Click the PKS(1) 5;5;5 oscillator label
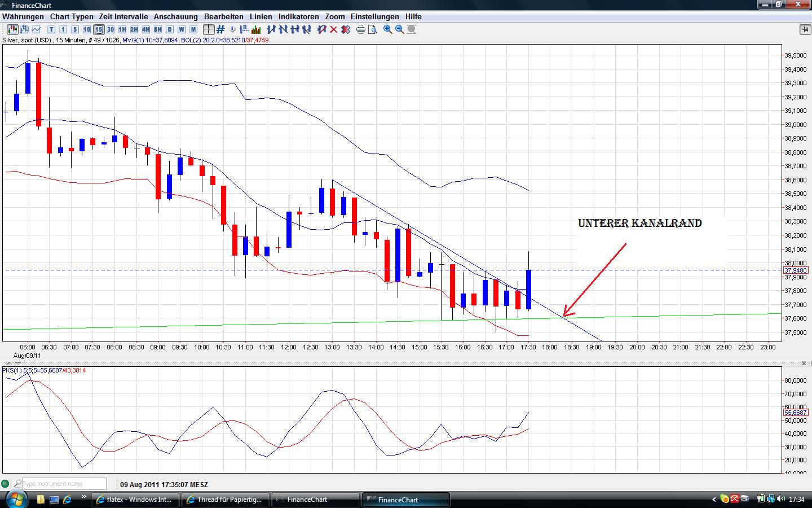This screenshot has height=508, width=812. 32,370
